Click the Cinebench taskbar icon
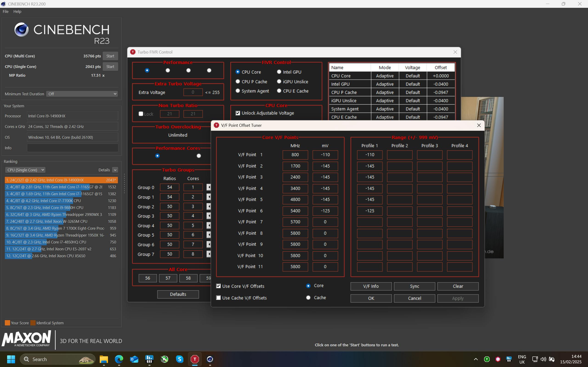This screenshot has height=367, width=588. point(210,359)
